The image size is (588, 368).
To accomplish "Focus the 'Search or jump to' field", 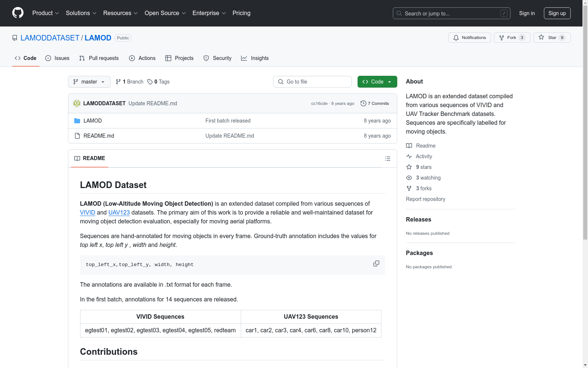I will (x=452, y=13).
